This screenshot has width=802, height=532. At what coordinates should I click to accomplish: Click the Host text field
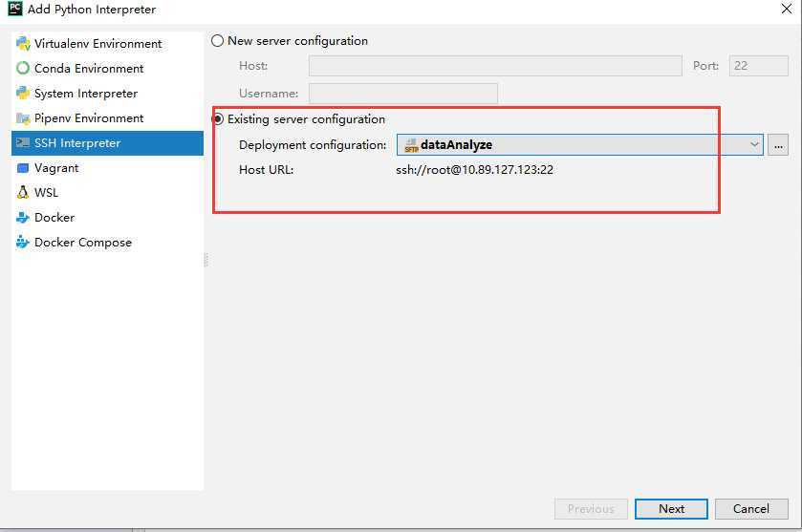[x=495, y=67]
